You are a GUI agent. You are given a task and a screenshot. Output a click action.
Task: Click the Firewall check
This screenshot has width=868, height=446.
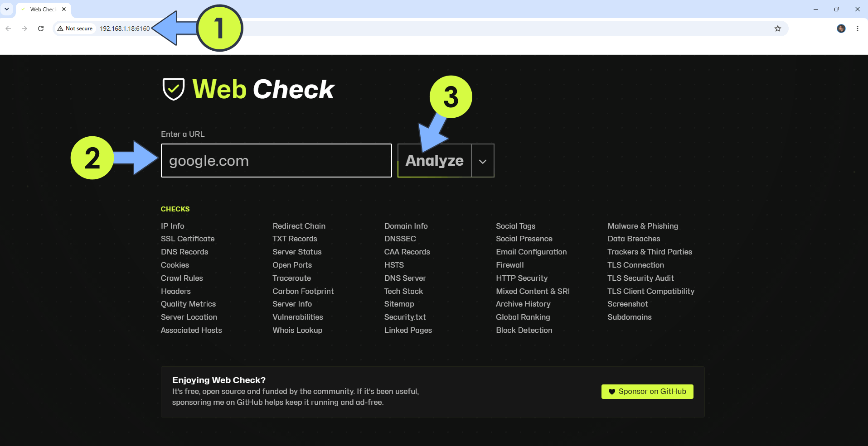click(510, 265)
